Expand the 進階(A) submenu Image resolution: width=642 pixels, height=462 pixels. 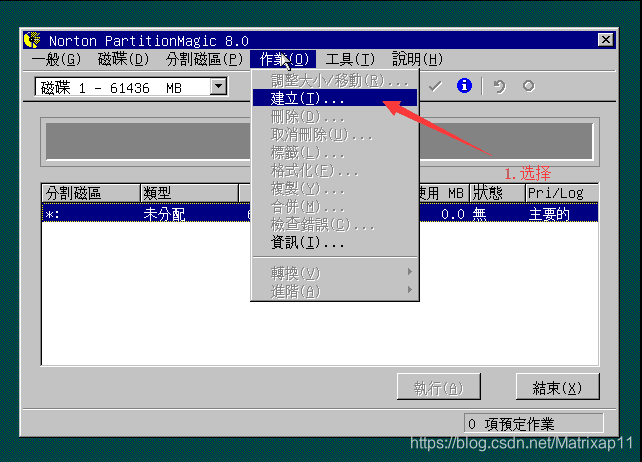(x=335, y=290)
